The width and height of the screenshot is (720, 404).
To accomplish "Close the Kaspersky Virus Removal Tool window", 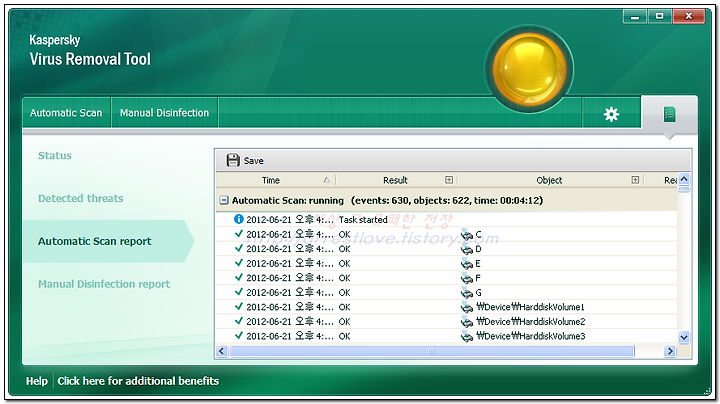I will click(x=688, y=17).
